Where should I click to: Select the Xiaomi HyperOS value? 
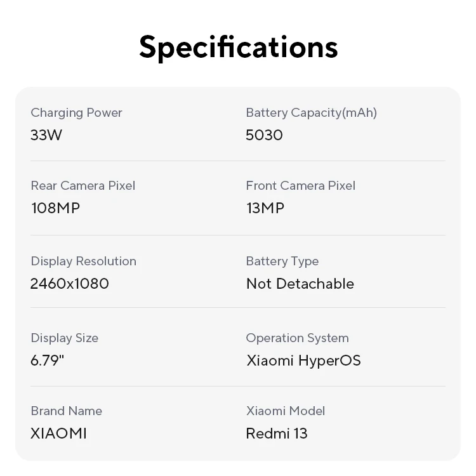[303, 360]
